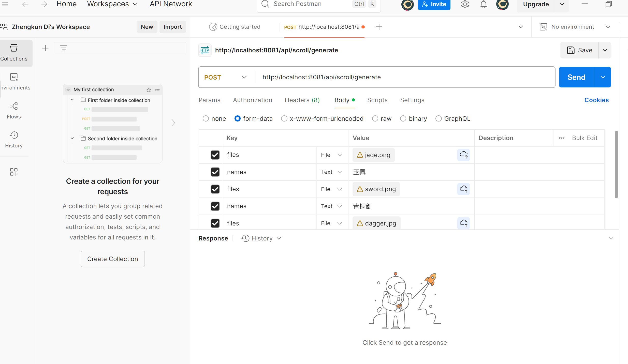Expand the No environment dropdown
The width and height of the screenshot is (628, 364).
(608, 27)
